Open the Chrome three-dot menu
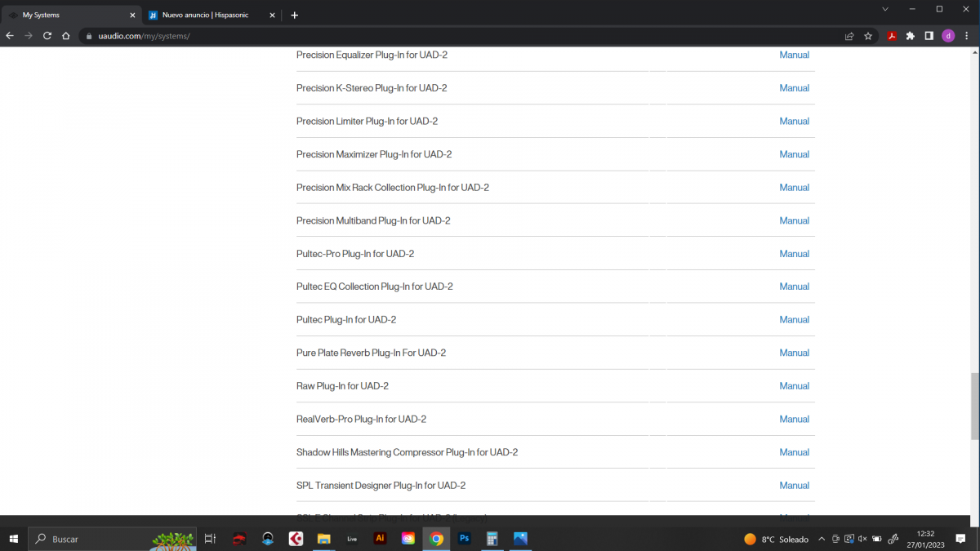This screenshot has width=980, height=551. pos(967,36)
